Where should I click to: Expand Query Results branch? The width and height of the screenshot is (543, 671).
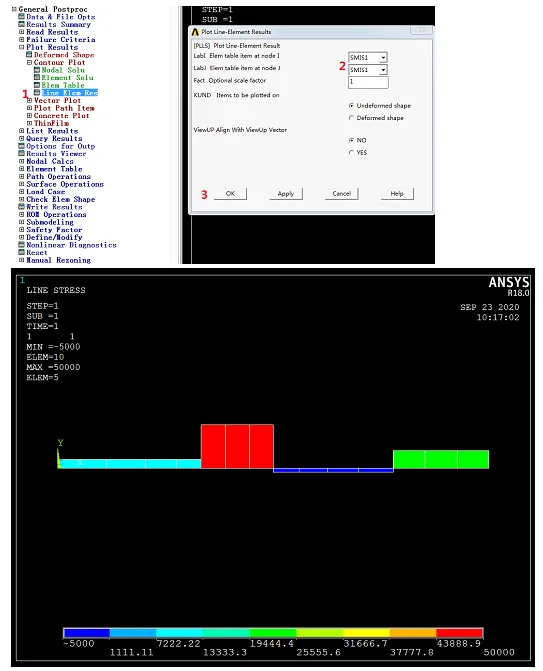(x=21, y=139)
